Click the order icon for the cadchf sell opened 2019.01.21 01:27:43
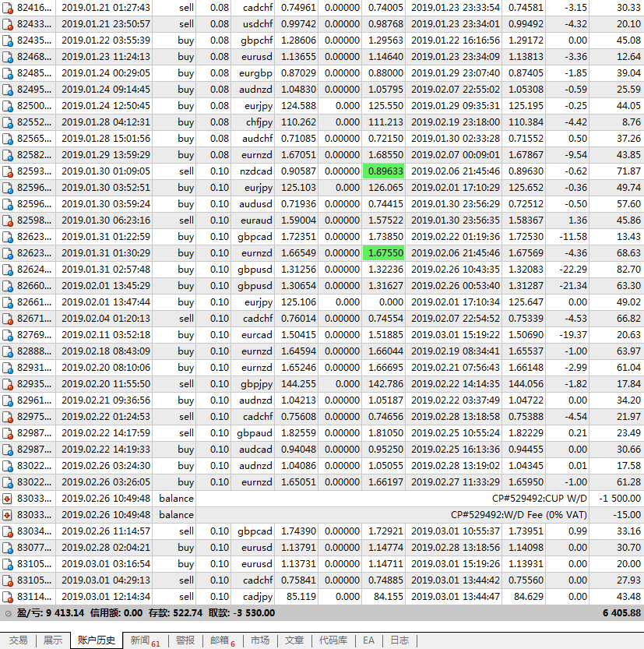 click(x=8, y=8)
